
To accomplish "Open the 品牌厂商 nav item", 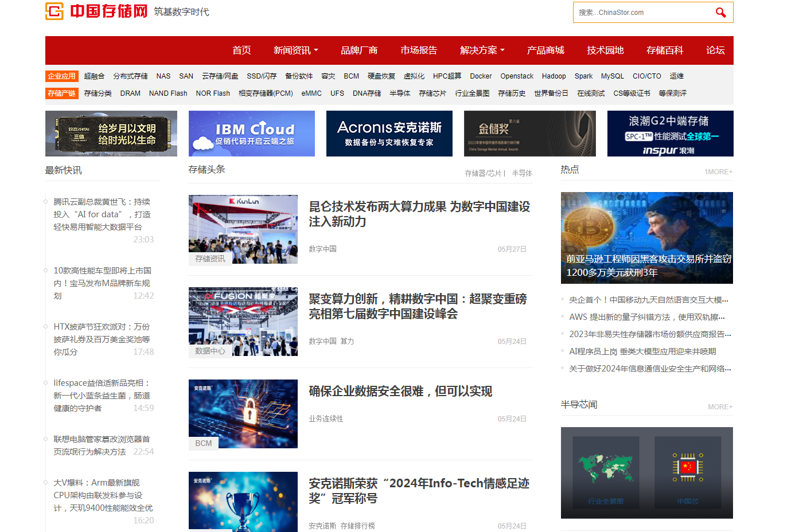I will point(359,50).
